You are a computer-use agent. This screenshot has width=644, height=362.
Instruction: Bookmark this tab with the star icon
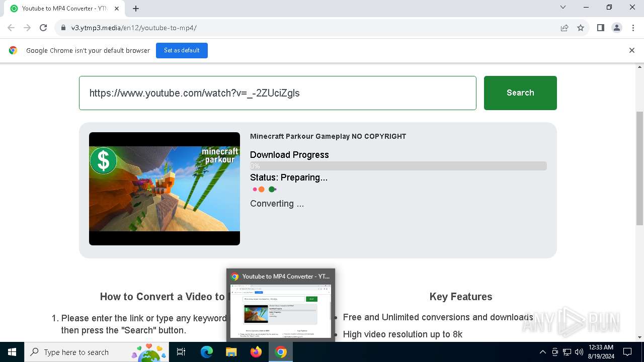pos(581,28)
